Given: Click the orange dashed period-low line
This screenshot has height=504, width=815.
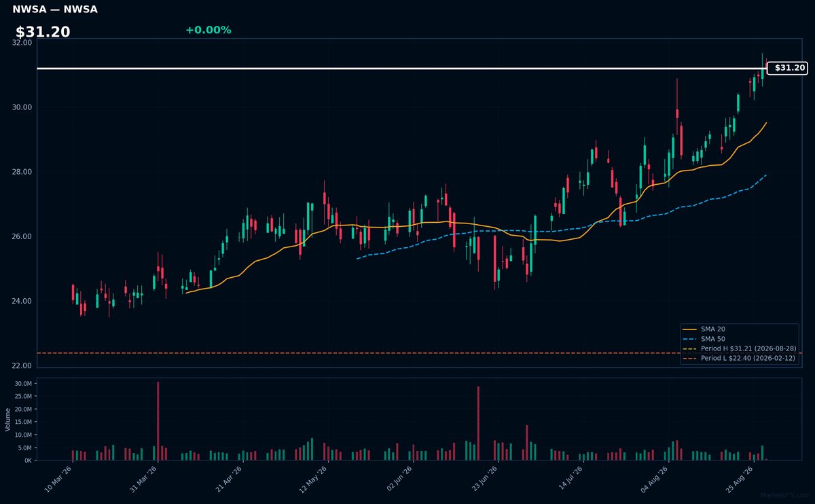Looking at the screenshot, I should [x=419, y=353].
